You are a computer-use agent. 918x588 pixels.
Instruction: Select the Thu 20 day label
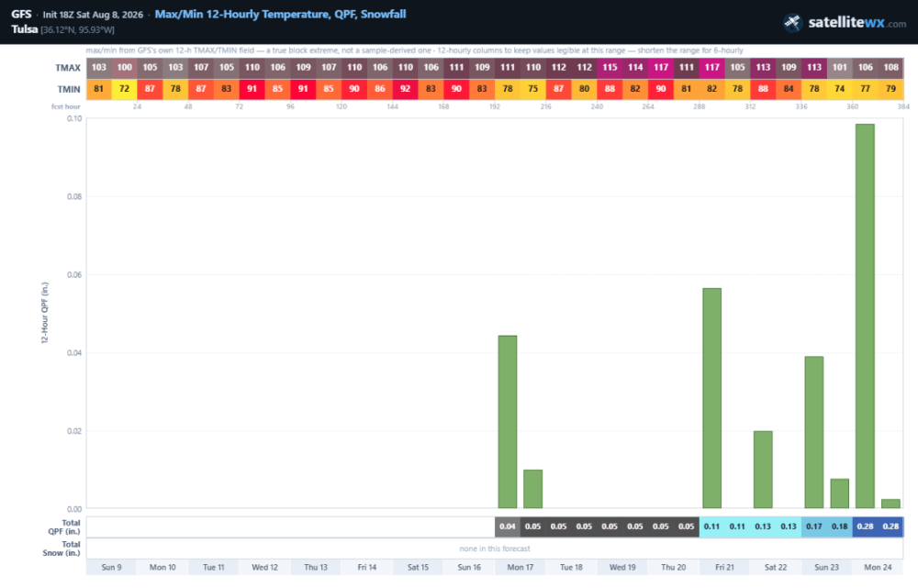click(x=673, y=568)
